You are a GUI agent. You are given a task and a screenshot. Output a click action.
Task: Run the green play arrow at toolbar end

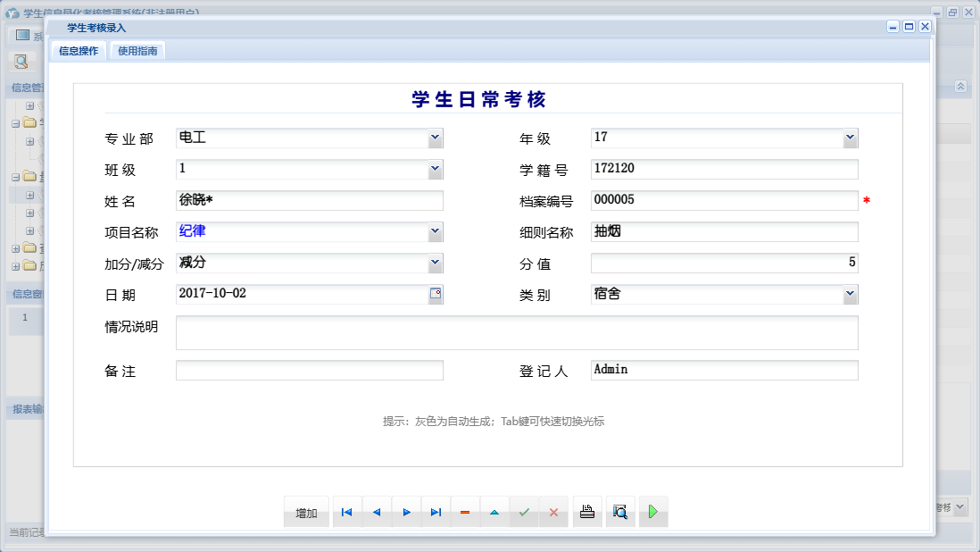pos(652,511)
